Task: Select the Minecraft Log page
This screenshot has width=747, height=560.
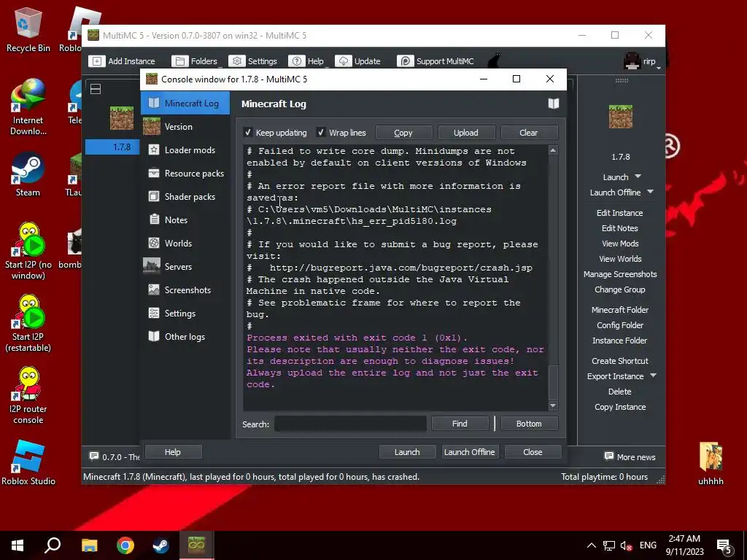Action: pos(185,103)
